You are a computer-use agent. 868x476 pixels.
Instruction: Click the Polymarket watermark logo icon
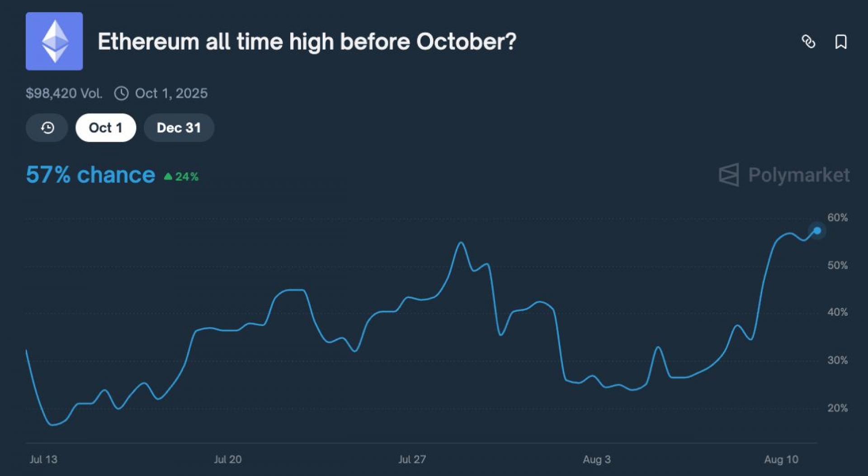coord(729,175)
